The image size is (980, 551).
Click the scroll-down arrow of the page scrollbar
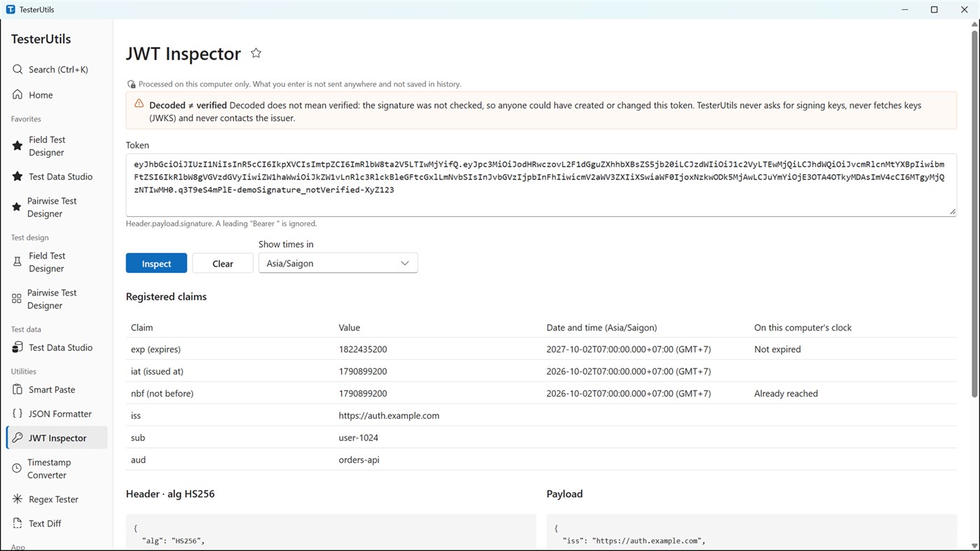point(974,545)
